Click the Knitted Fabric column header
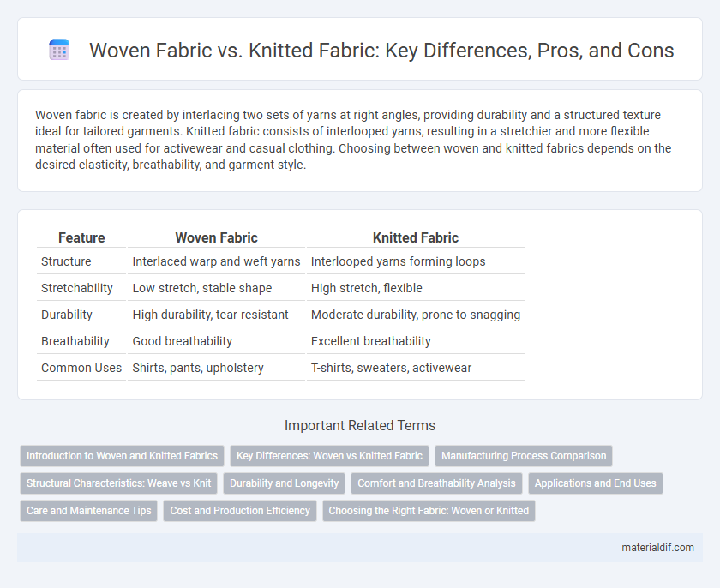 [x=416, y=237]
